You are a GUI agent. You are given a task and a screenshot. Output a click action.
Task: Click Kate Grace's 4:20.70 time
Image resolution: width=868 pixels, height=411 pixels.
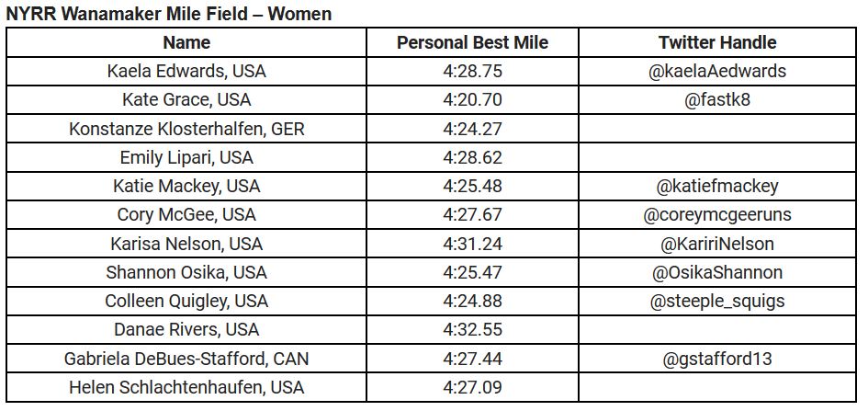tap(472, 100)
